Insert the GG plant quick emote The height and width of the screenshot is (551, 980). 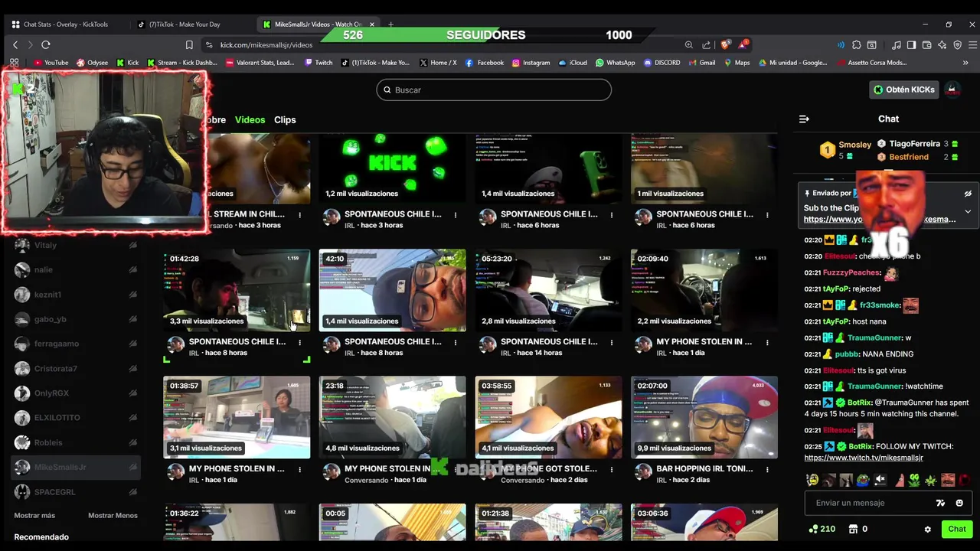pos(914,481)
